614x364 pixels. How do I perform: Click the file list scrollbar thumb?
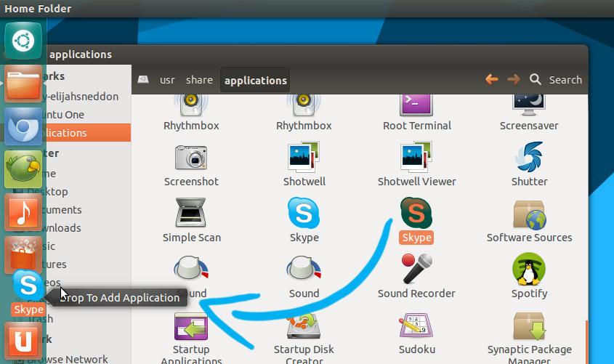586,342
